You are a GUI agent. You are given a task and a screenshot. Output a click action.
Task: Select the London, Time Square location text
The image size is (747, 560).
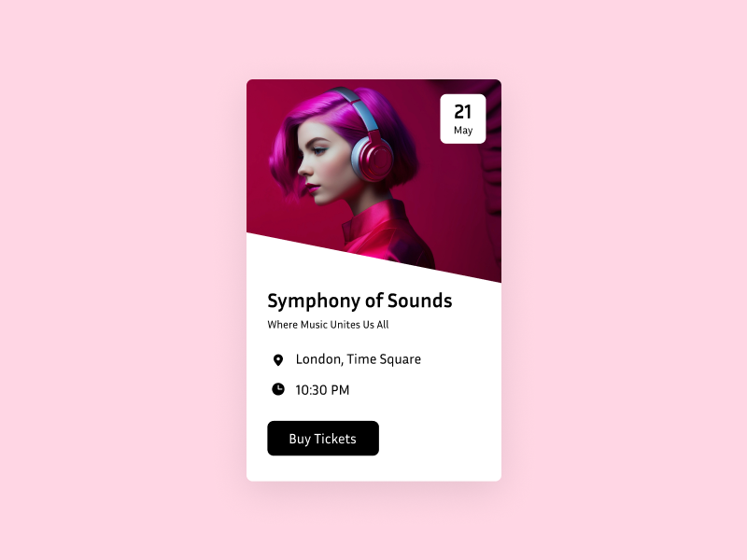359,359
